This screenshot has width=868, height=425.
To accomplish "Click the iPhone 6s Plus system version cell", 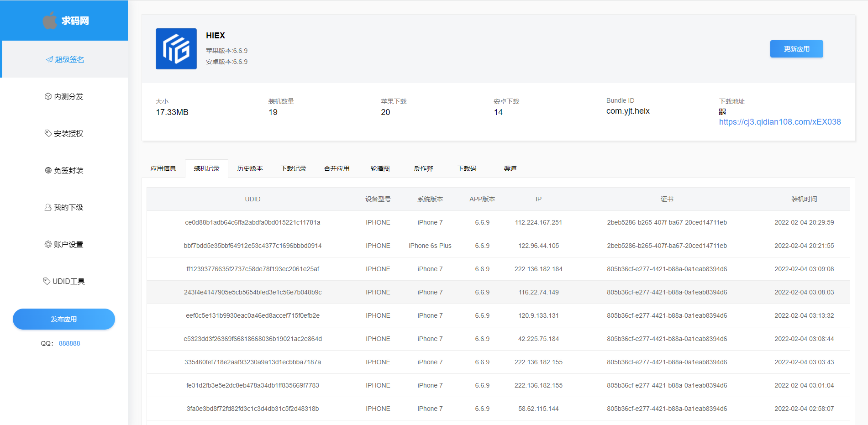I will click(430, 246).
